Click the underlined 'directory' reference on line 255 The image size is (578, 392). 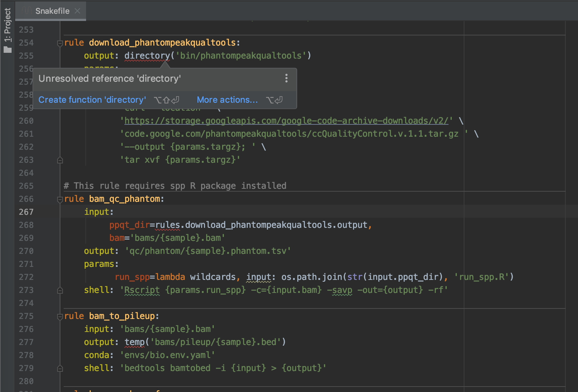click(147, 56)
